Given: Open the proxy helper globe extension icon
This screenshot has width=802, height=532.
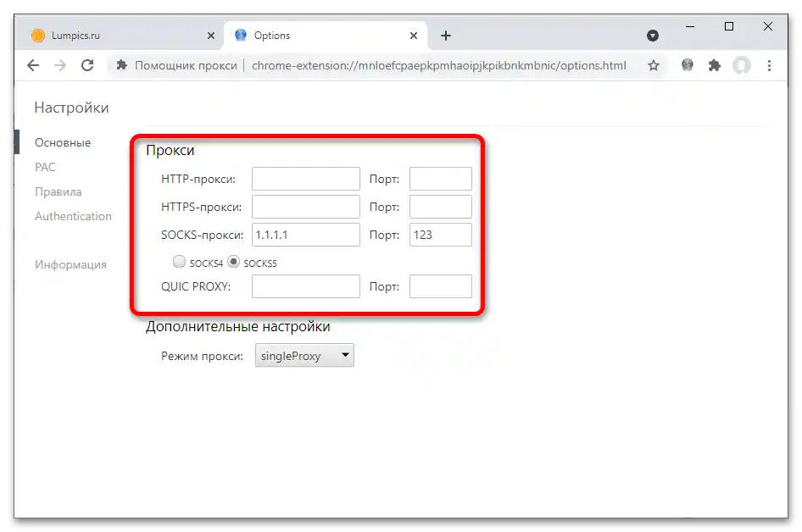Looking at the screenshot, I should click(688, 65).
